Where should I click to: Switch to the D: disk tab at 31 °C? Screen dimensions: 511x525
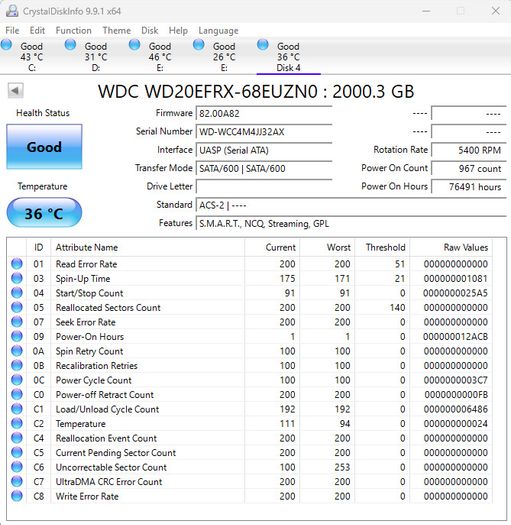(96, 56)
